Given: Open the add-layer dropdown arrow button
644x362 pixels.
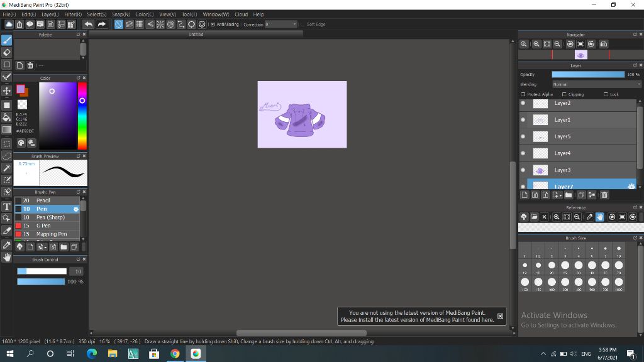Looking at the screenshot, I should [557, 195].
